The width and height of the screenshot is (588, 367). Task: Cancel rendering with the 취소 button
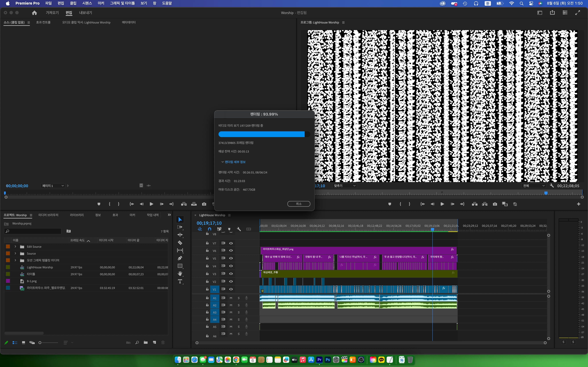click(x=299, y=204)
